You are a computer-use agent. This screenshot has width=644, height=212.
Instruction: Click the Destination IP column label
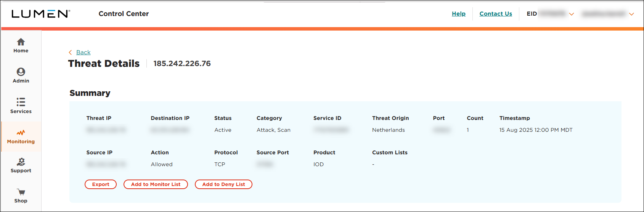tap(170, 118)
